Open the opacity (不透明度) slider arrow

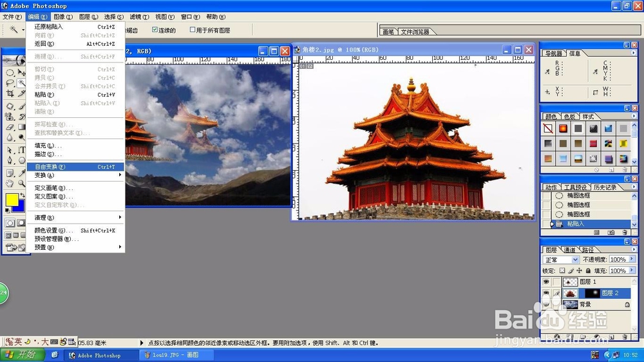pyautogui.click(x=632, y=259)
